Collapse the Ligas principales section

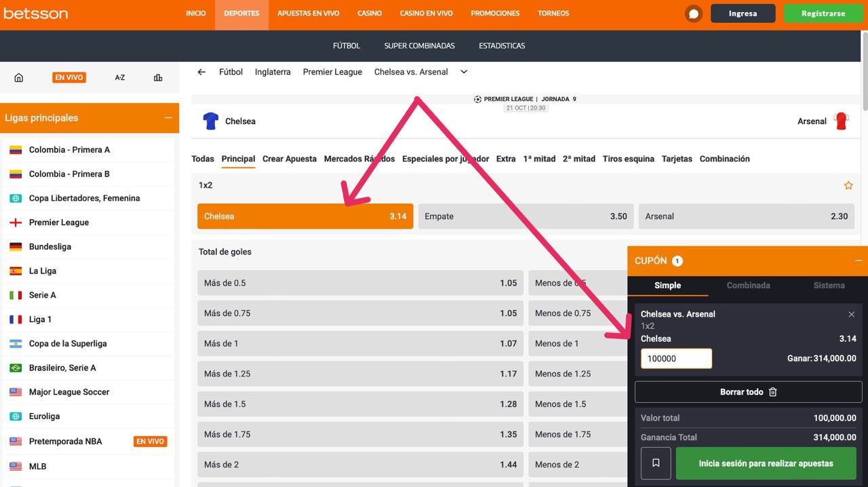tap(168, 118)
